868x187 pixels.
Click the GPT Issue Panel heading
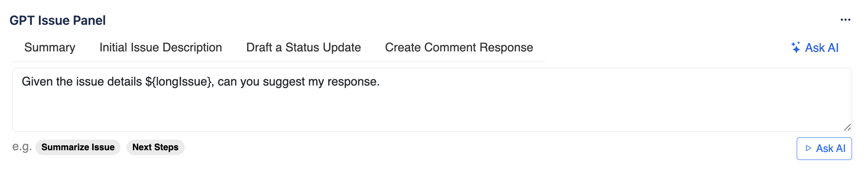click(x=58, y=20)
